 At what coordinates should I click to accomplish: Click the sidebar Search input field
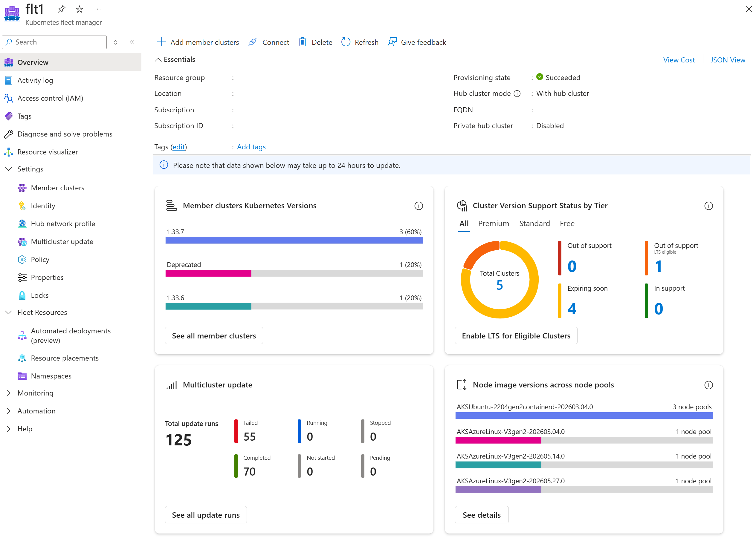54,42
